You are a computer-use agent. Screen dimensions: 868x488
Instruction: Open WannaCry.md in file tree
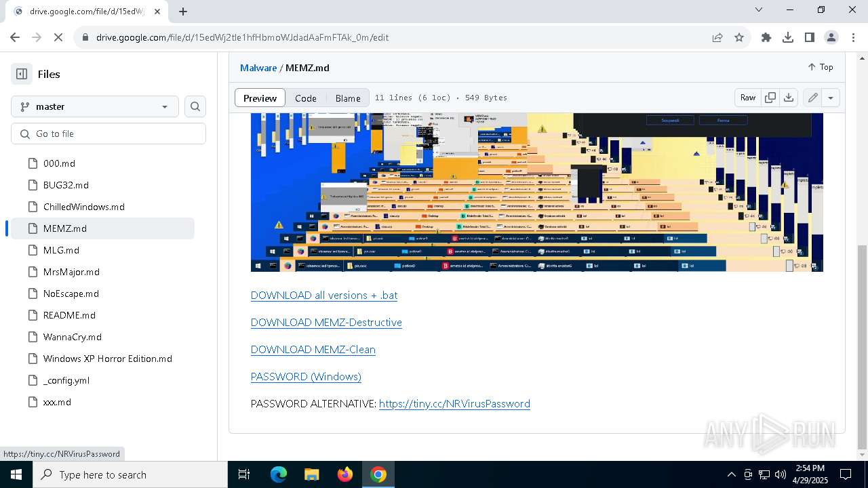[x=72, y=337]
